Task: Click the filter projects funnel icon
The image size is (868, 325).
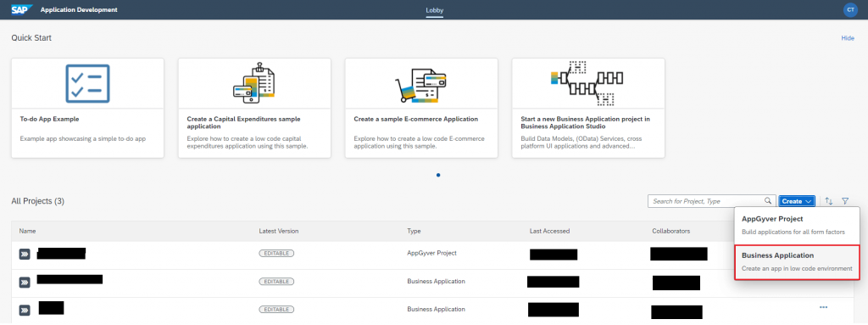Action: [845, 201]
